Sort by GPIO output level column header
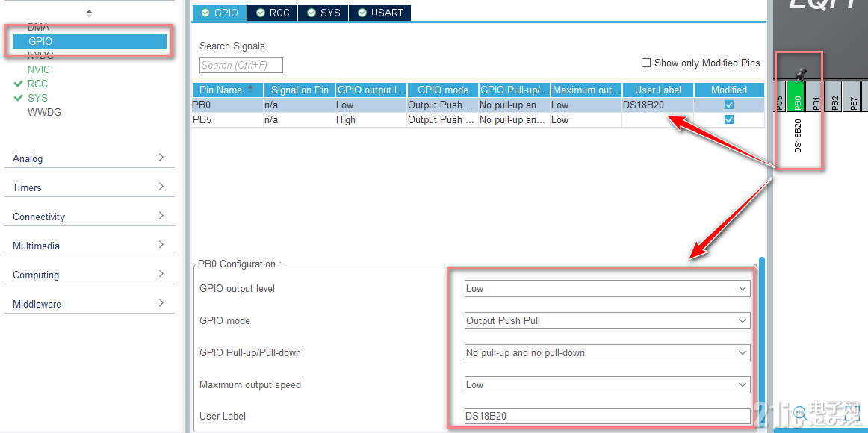This screenshot has width=868, height=433. [371, 90]
